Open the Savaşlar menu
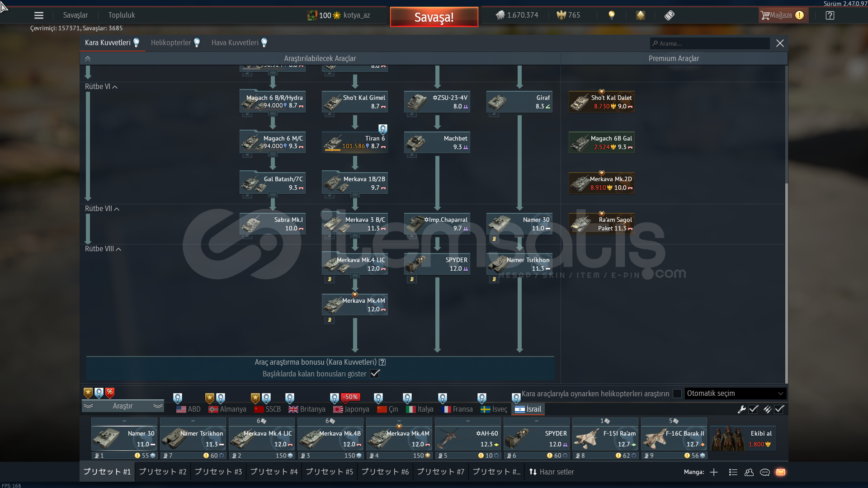This screenshot has height=488, width=868. tap(75, 15)
